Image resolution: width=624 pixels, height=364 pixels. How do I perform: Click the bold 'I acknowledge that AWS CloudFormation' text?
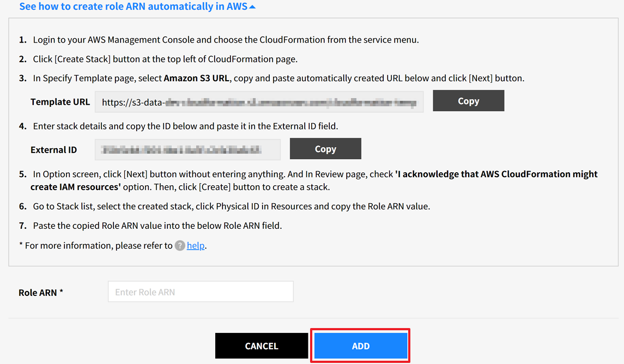point(496,174)
